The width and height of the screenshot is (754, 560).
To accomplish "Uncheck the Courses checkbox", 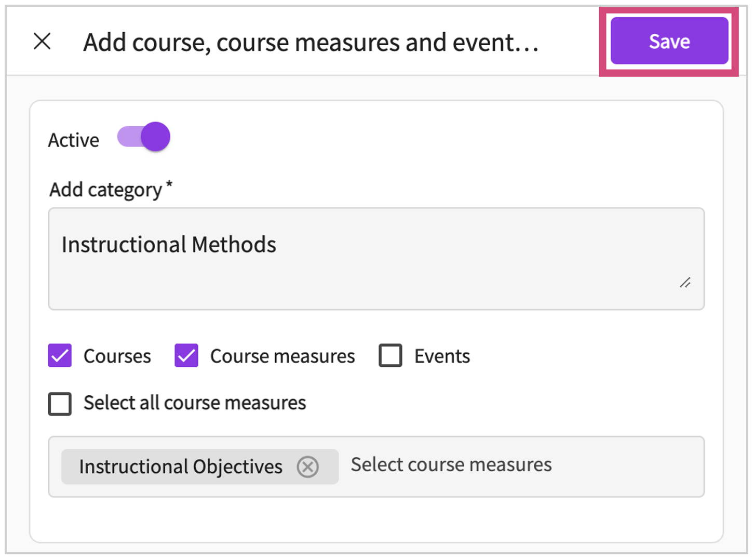I will 60,356.
